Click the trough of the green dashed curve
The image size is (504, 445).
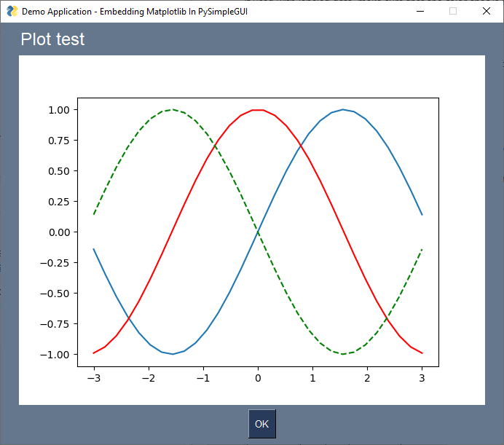coord(343,354)
